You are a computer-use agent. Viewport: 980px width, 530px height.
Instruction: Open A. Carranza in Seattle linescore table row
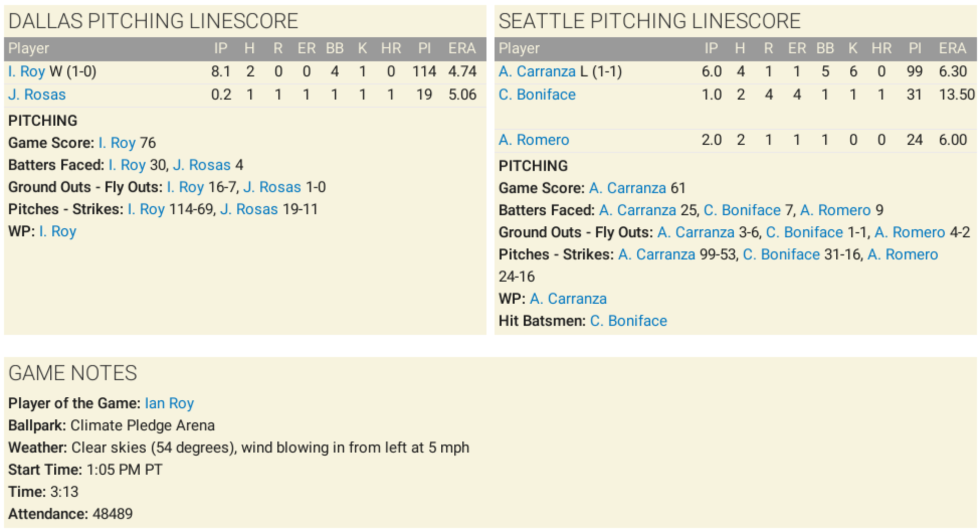(536, 71)
